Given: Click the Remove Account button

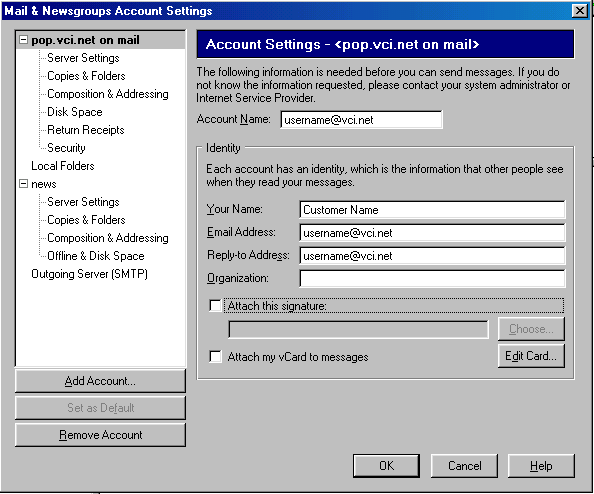Looking at the screenshot, I should point(100,435).
